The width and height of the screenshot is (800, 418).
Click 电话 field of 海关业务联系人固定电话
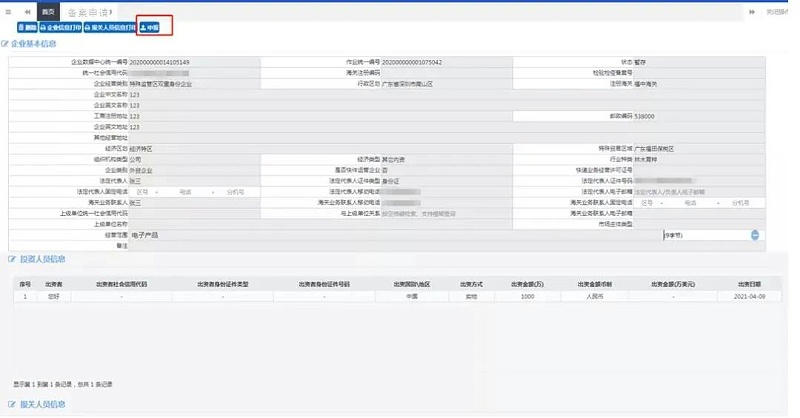(690, 203)
